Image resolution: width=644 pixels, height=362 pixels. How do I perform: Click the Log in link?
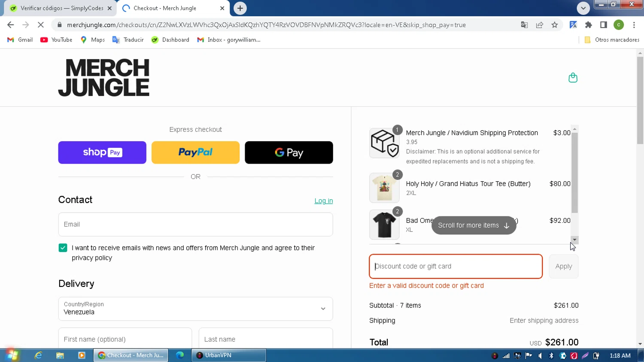324,201
